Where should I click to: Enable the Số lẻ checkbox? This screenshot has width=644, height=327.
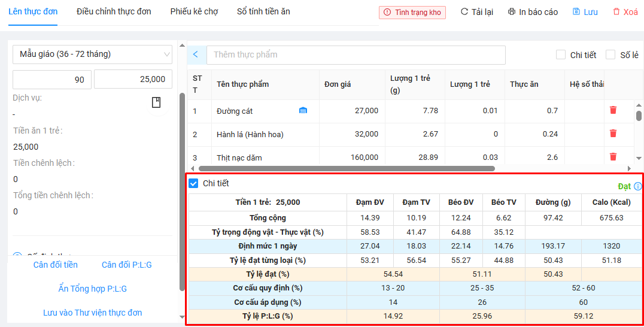610,54
